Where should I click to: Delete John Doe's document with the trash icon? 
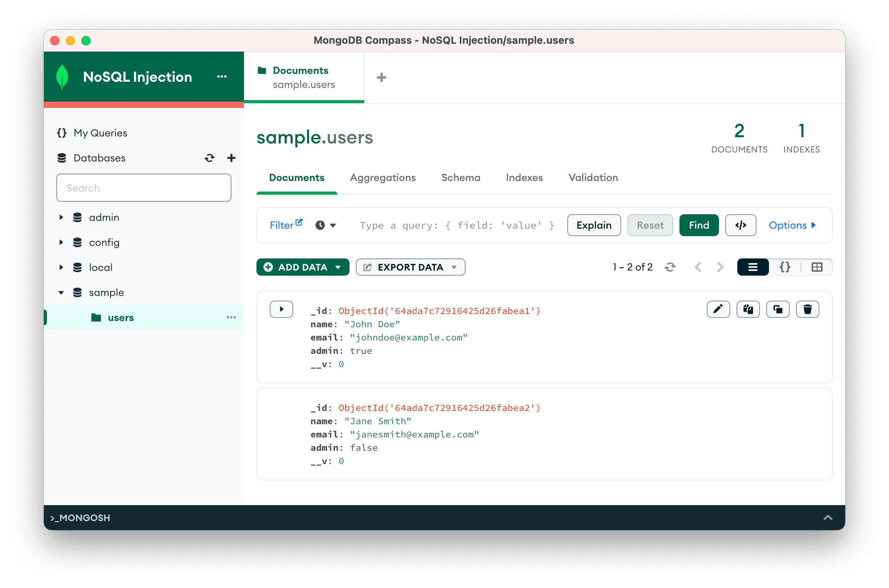coord(808,309)
